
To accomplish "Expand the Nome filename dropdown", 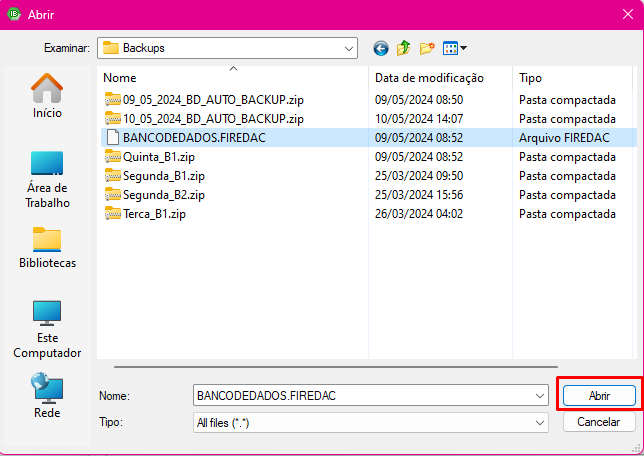I will (x=540, y=396).
